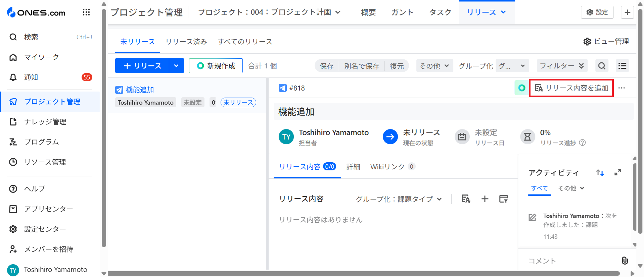Switch to the ガント tab
The image size is (644, 277).
[x=402, y=12]
